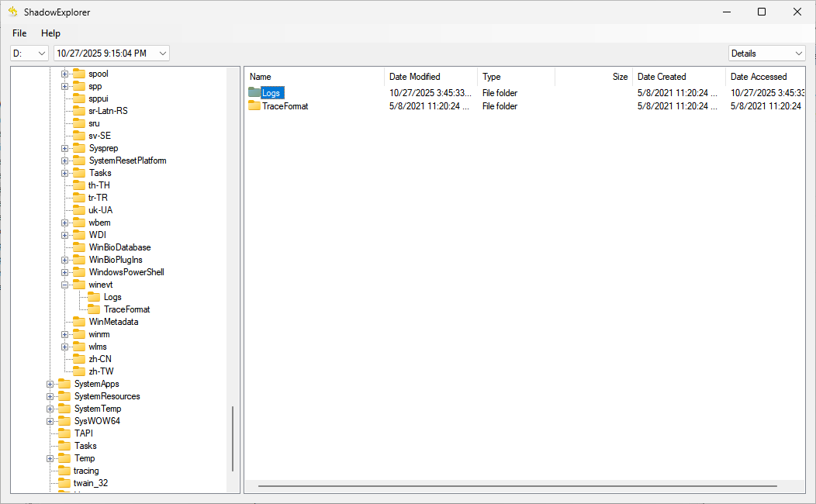Open the Help menu

point(50,33)
